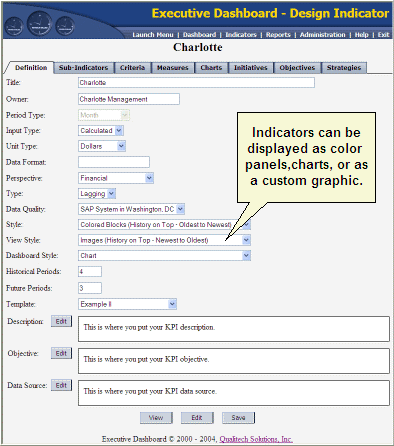Open the Qualitech Solutions, Inc. link
This screenshot has width=394, height=446.
coord(256,439)
